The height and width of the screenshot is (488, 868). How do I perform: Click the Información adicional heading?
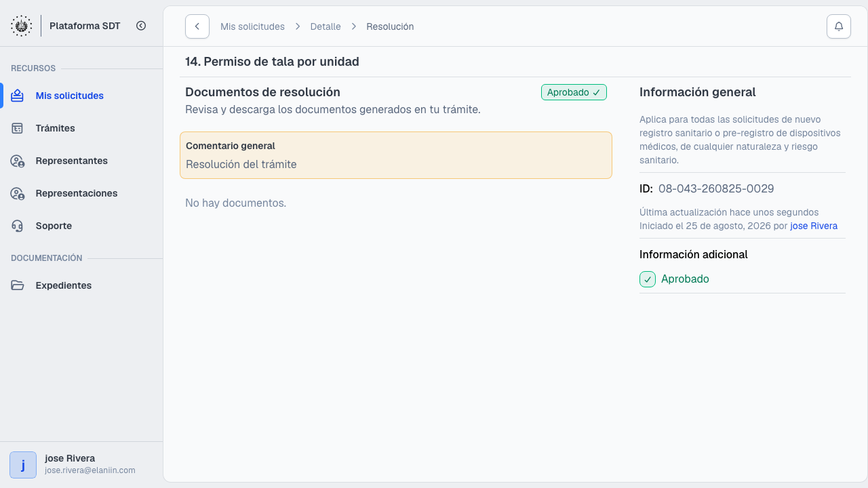point(694,254)
